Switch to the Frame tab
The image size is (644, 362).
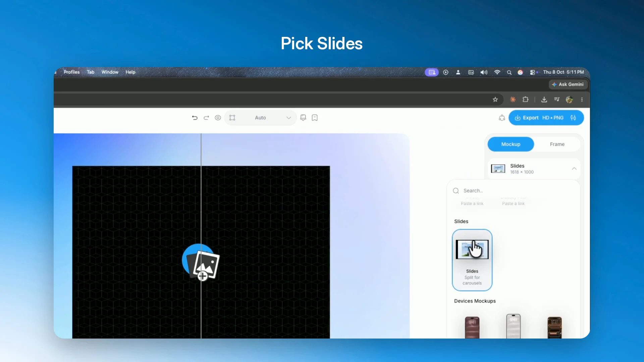[557, 144]
